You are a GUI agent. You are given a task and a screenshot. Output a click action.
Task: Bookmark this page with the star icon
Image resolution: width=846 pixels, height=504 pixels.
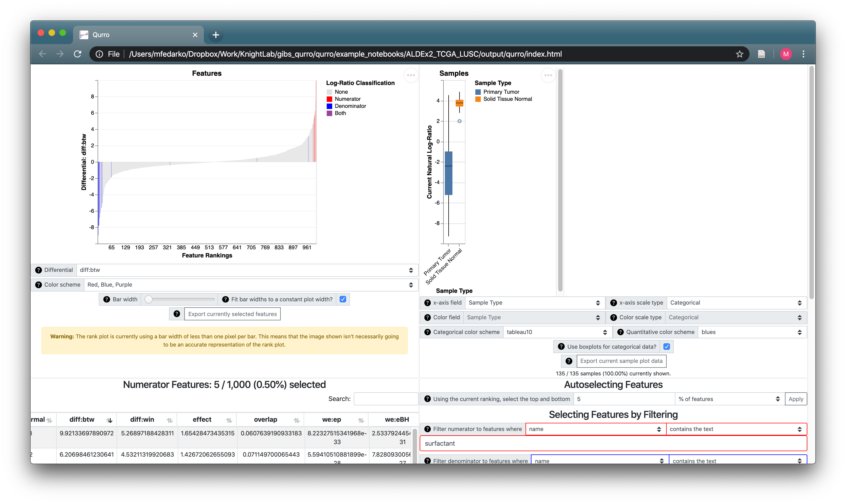click(x=739, y=54)
